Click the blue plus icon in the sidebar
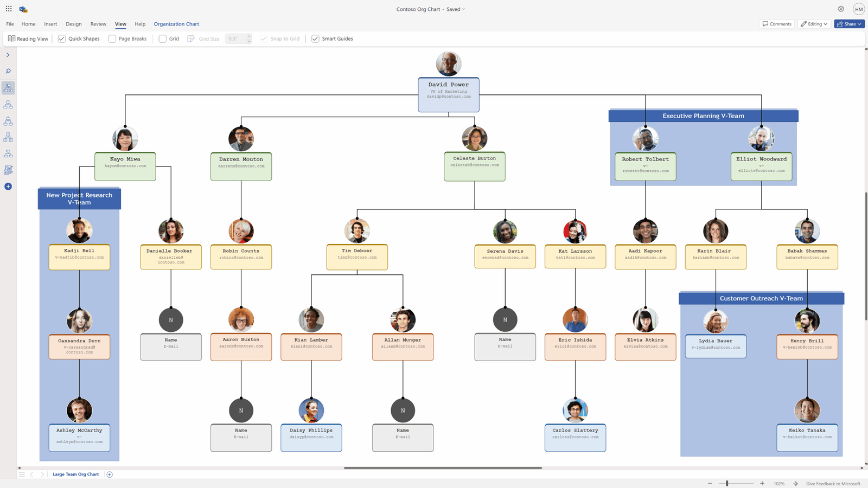Image resolution: width=868 pixels, height=488 pixels. pyautogui.click(x=8, y=186)
